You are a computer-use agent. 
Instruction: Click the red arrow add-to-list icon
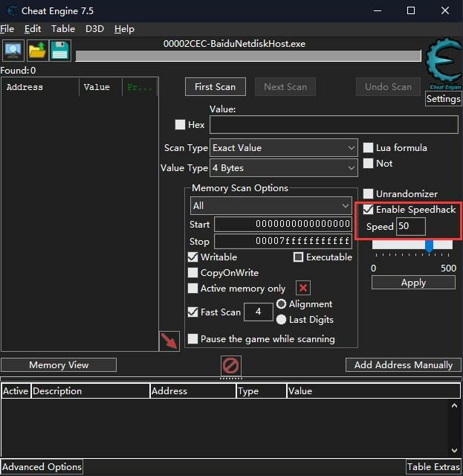(x=169, y=341)
